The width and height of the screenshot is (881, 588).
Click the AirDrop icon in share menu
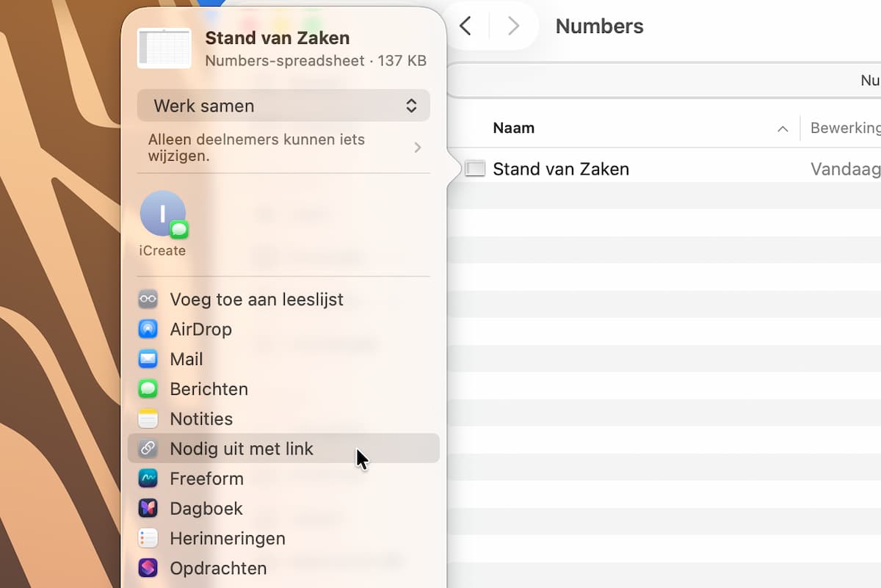[x=148, y=329]
